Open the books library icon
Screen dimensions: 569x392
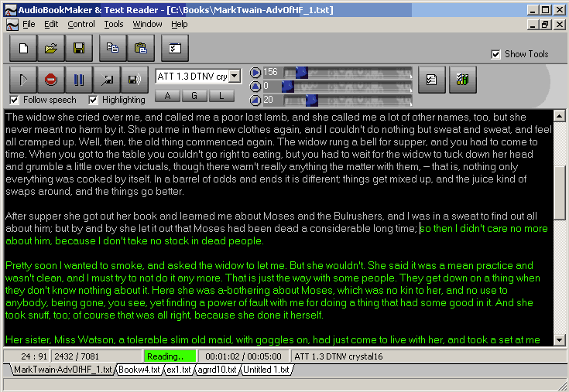point(463,80)
